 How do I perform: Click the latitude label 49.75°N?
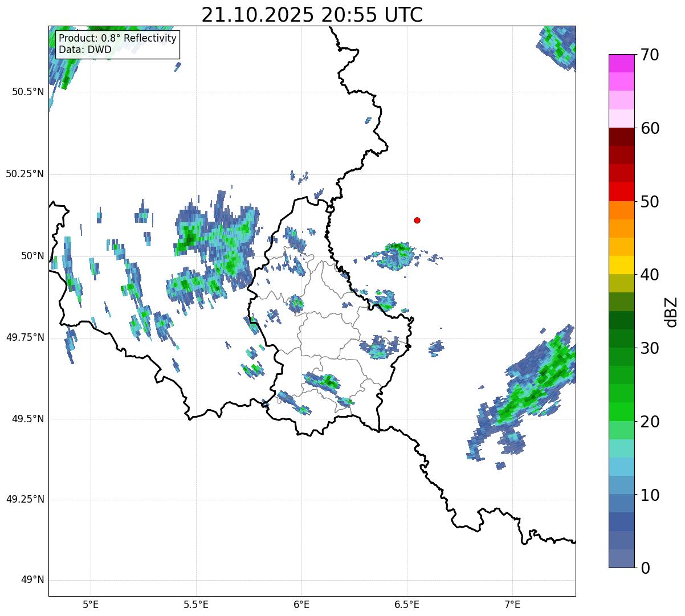tap(25, 337)
